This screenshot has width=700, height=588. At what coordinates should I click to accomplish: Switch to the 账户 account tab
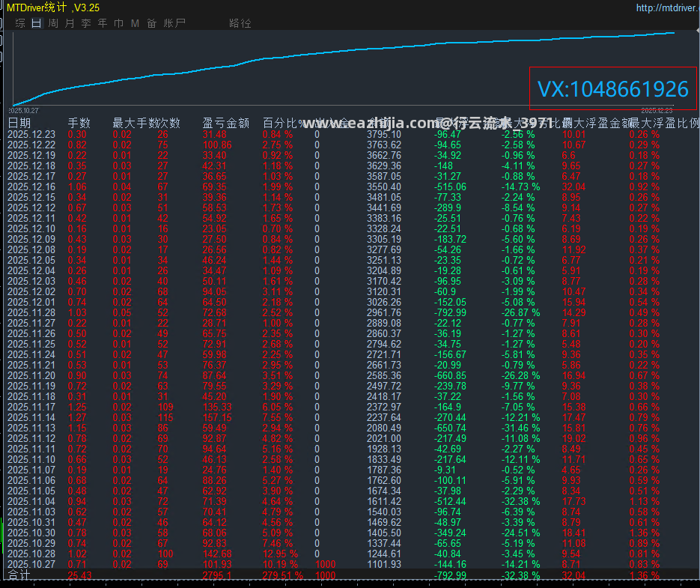174,23
